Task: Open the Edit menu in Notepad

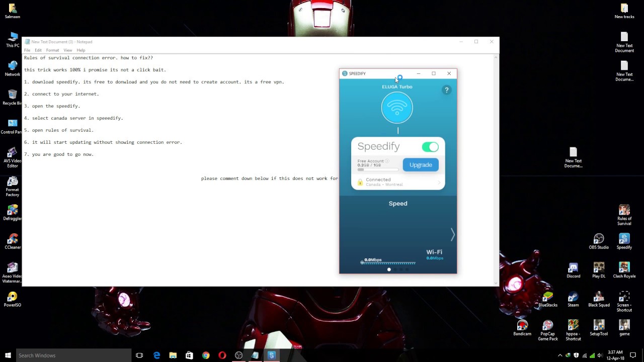Action: pos(38,50)
